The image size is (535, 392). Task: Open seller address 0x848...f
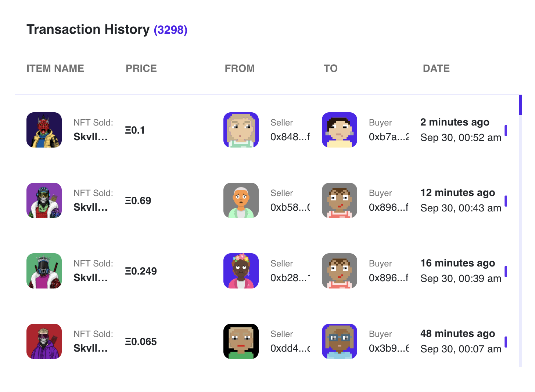pos(290,137)
